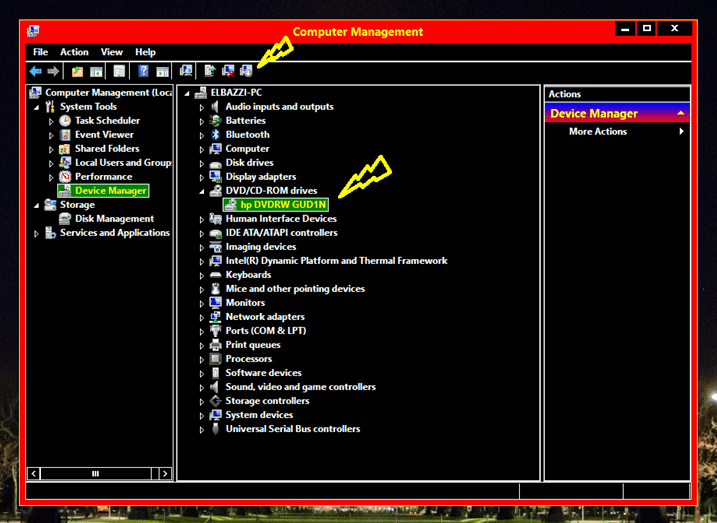Click Disable device down-arrow toolbar icon
The width and height of the screenshot is (717, 523).
(x=246, y=71)
